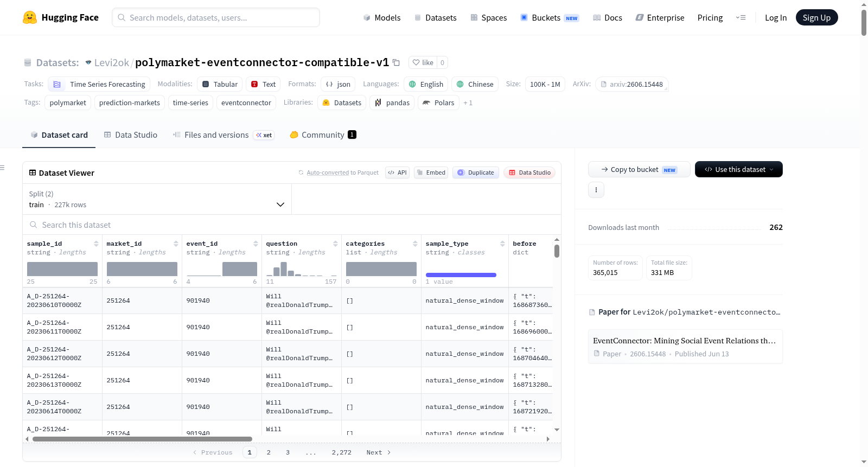Focus the Search this dataset field
This screenshot has height=467, width=868.
[x=292, y=225]
